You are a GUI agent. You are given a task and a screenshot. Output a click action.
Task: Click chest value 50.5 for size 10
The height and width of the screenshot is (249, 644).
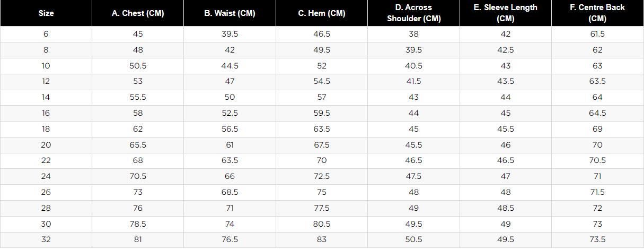138,66
